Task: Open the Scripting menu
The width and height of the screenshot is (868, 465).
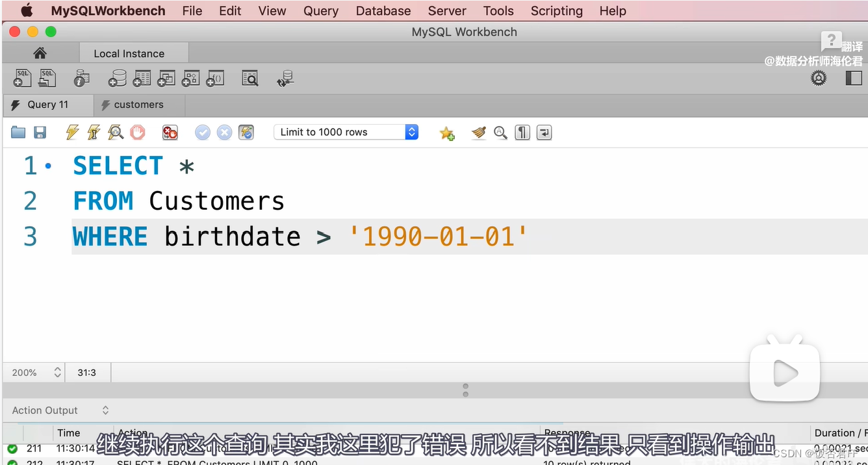Action: click(x=557, y=10)
